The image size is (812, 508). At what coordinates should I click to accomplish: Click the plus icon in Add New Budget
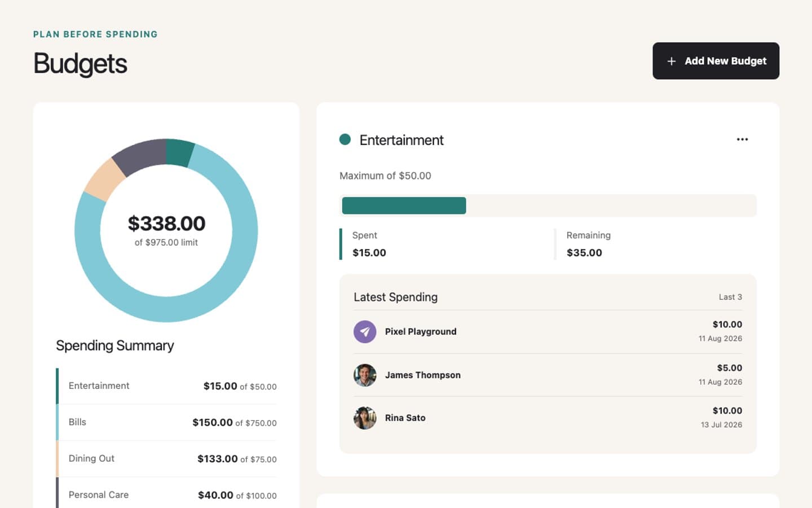point(671,61)
